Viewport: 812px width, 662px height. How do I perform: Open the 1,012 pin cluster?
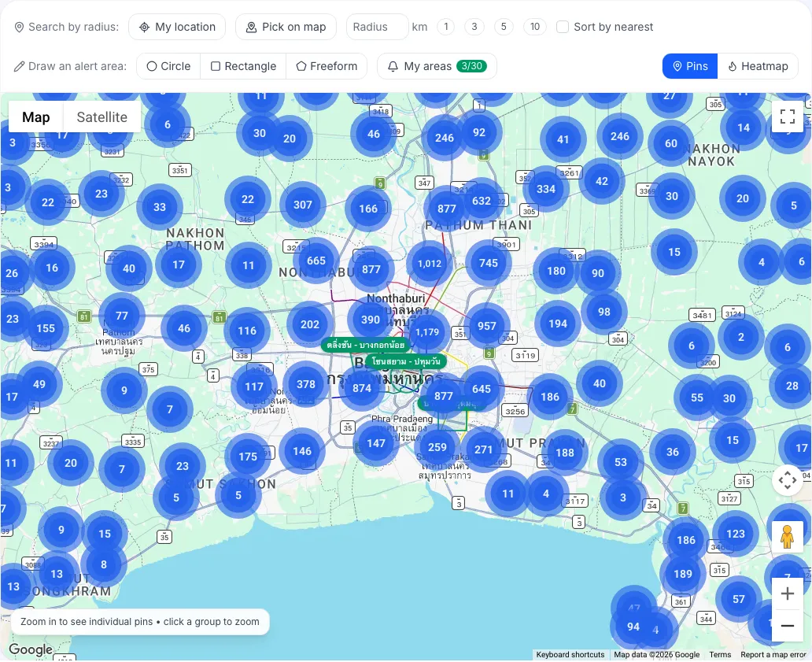coord(430,264)
